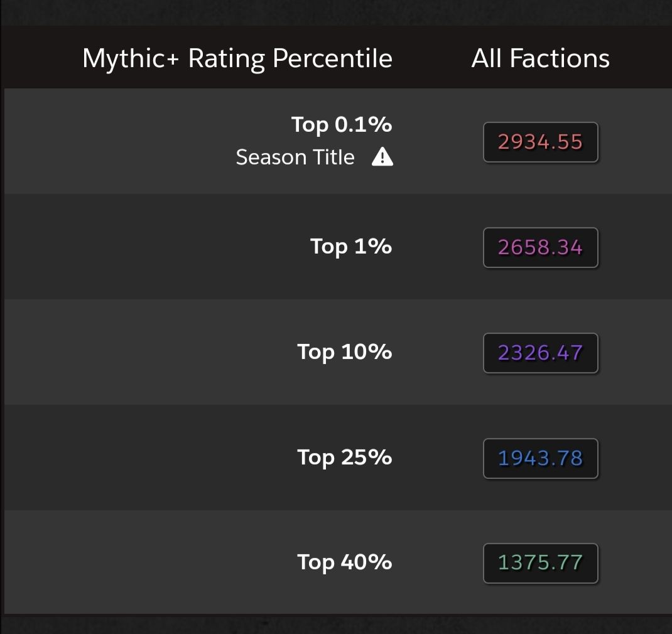Click the All Factions column header
The height and width of the screenshot is (634, 672).
pyautogui.click(x=540, y=58)
